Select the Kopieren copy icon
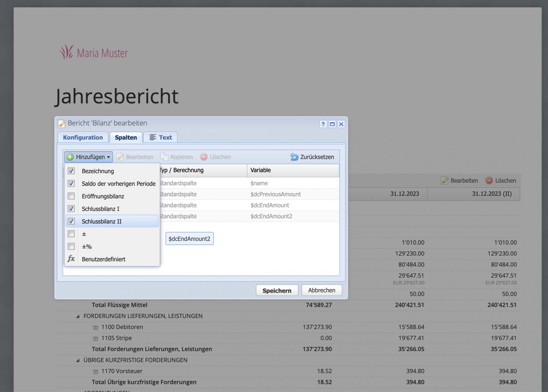548x392 pixels. point(164,156)
